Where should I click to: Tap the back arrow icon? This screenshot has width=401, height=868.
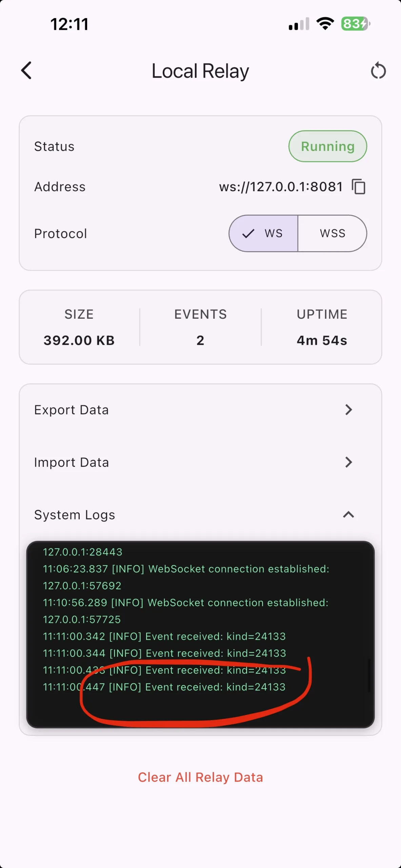point(26,71)
